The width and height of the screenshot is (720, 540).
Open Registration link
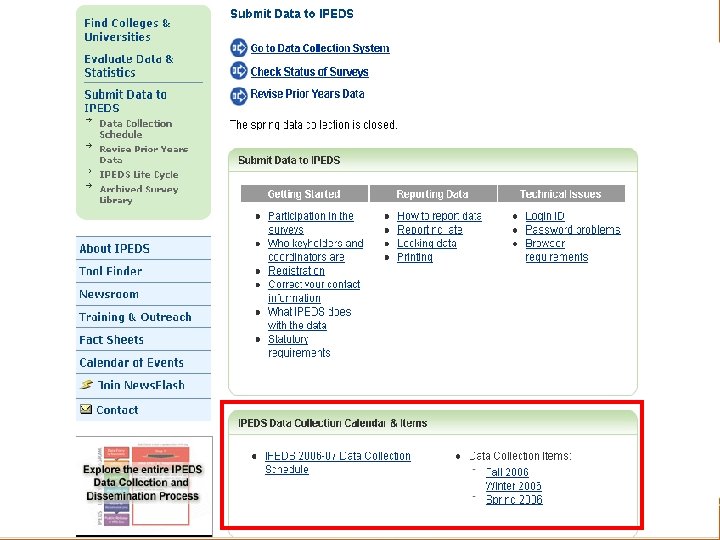pyautogui.click(x=296, y=270)
